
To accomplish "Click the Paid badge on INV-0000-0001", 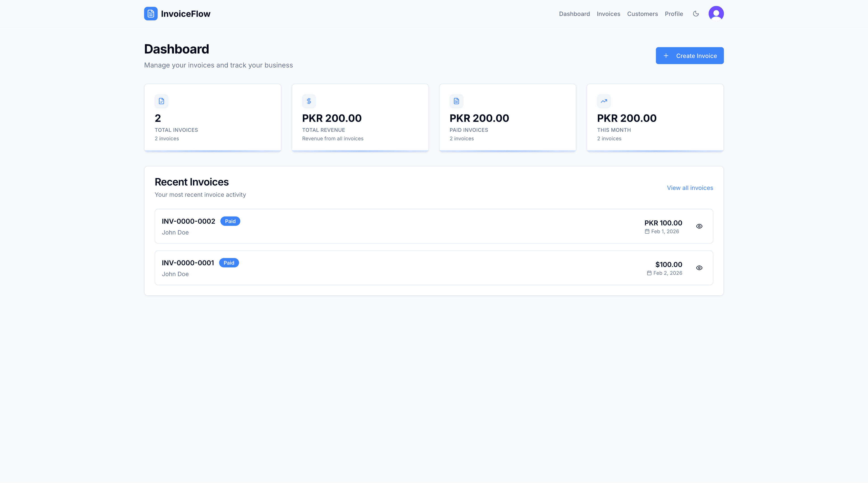I will (x=229, y=263).
